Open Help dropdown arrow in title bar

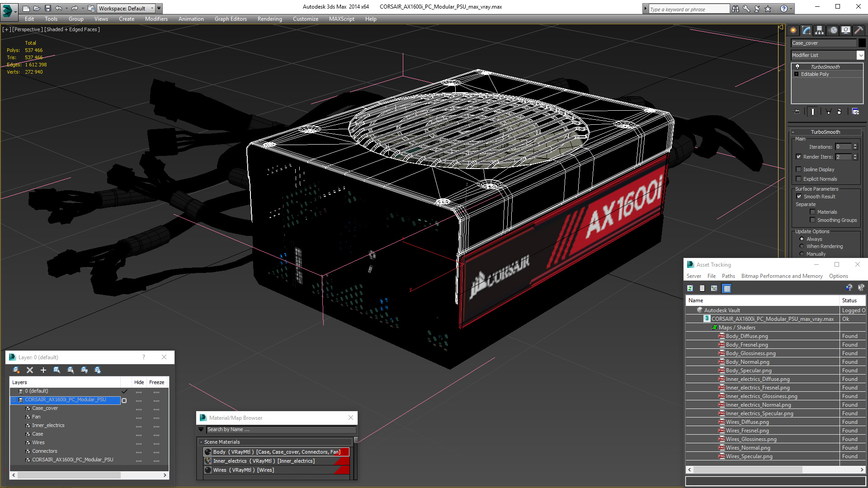coord(791,9)
